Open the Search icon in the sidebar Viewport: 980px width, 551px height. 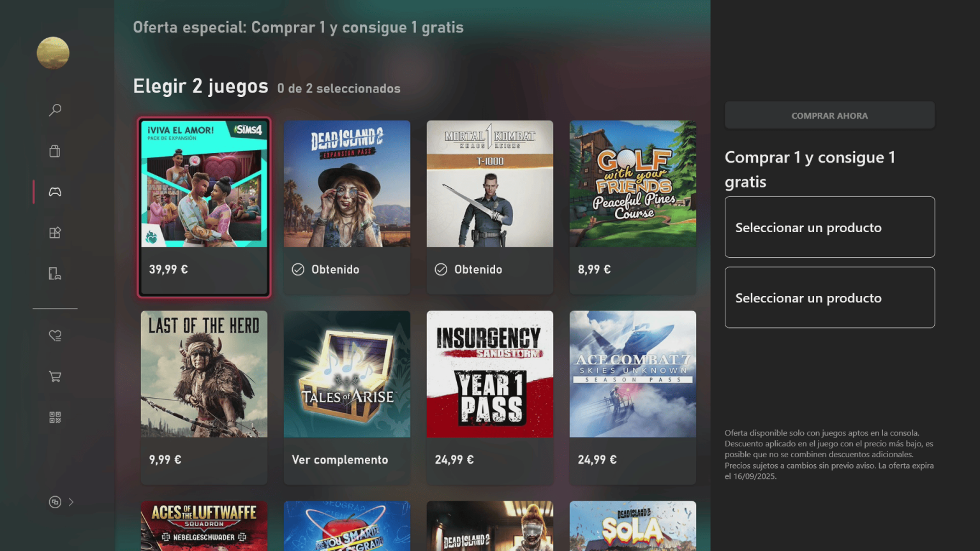[55, 110]
